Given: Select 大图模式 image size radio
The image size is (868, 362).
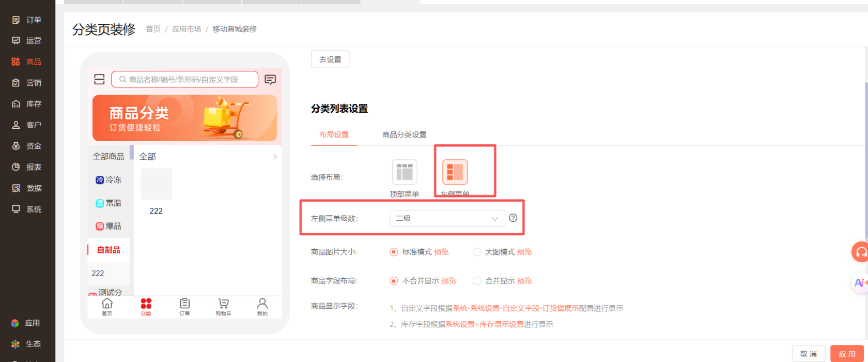Looking at the screenshot, I should tap(477, 252).
